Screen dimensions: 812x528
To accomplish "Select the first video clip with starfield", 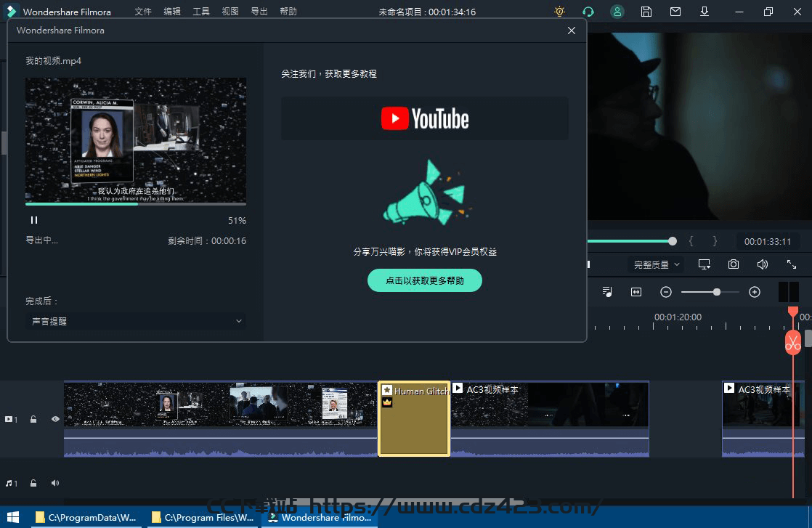I will [221, 419].
